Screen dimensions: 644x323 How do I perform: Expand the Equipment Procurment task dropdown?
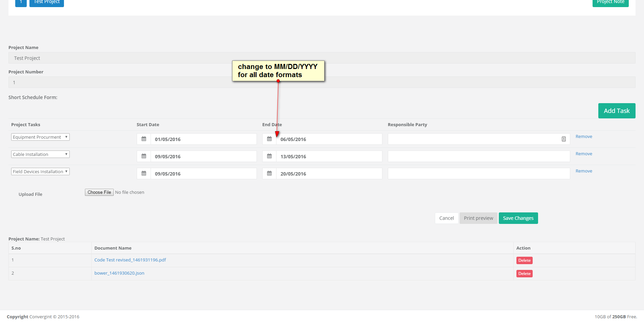click(40, 137)
